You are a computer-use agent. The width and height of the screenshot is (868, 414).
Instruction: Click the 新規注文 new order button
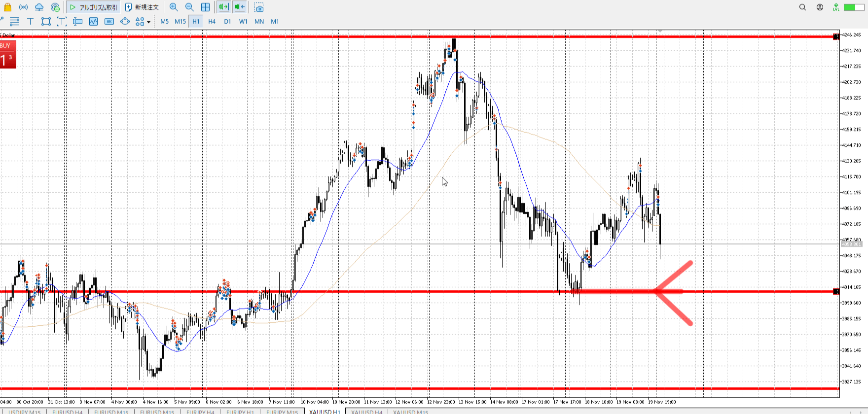tap(142, 7)
